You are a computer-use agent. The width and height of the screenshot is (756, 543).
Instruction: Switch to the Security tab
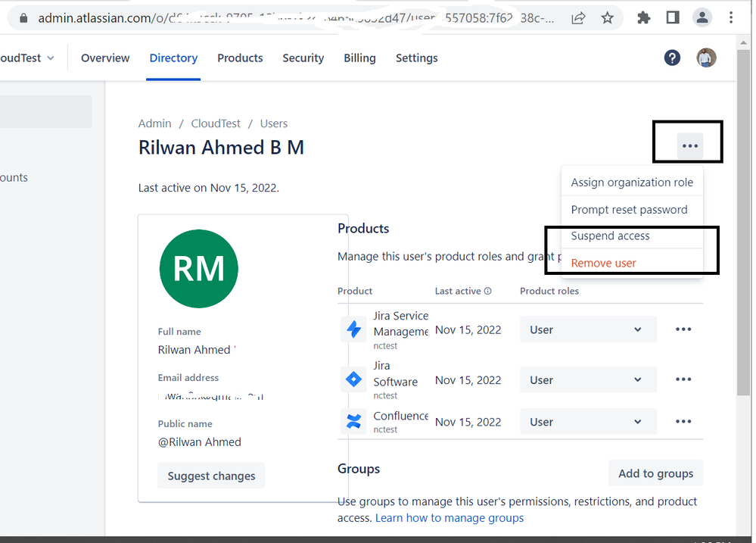303,58
